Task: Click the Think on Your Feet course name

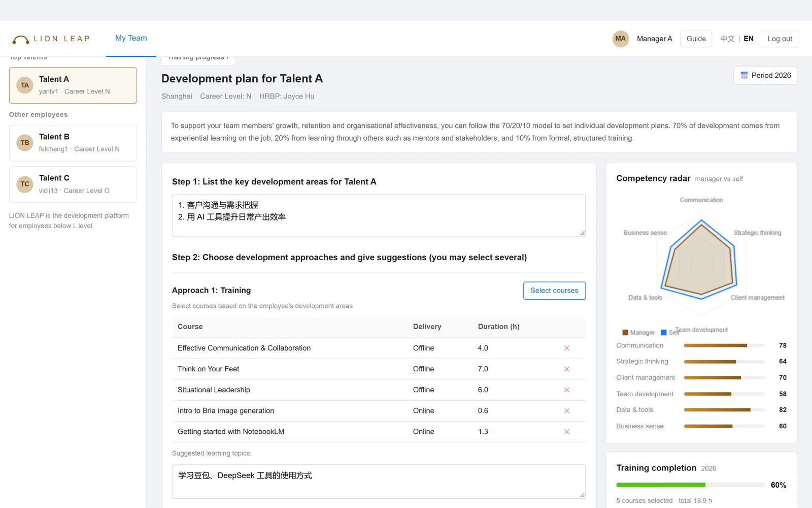Action: [208, 369]
